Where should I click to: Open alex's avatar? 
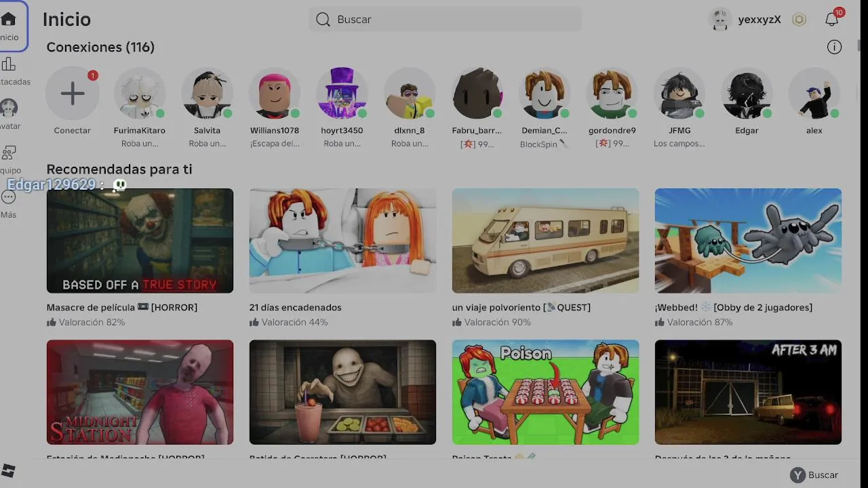[814, 94]
